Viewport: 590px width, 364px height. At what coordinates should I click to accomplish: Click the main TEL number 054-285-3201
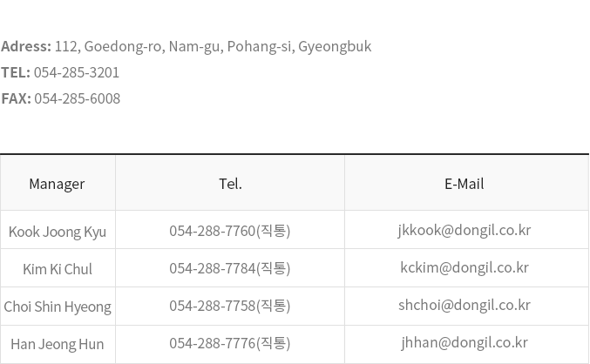tap(77, 72)
